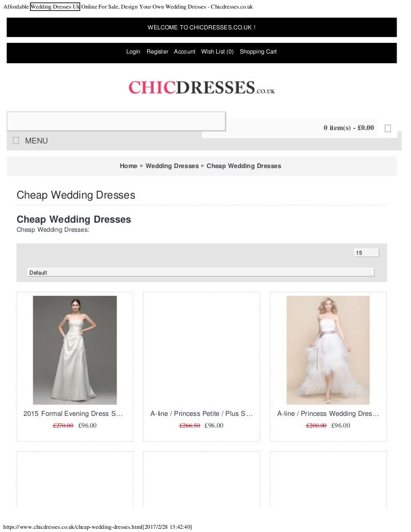
Task: Click Cheap Wedding Dresses breadcrumb link
Action: pos(243,166)
